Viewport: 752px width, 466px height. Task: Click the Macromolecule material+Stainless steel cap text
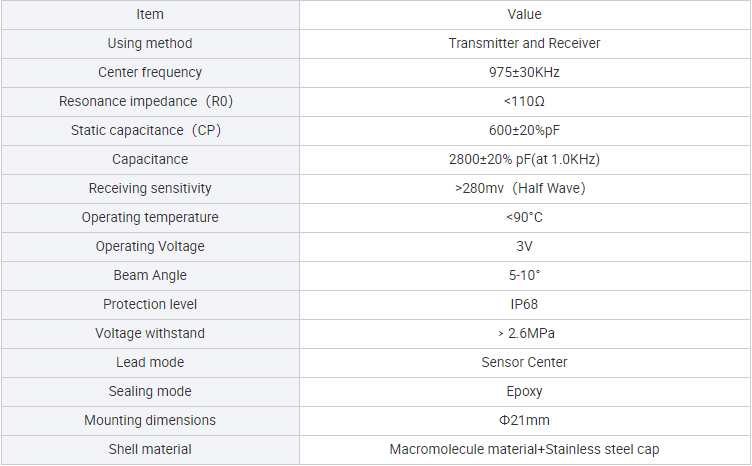pyautogui.click(x=524, y=450)
